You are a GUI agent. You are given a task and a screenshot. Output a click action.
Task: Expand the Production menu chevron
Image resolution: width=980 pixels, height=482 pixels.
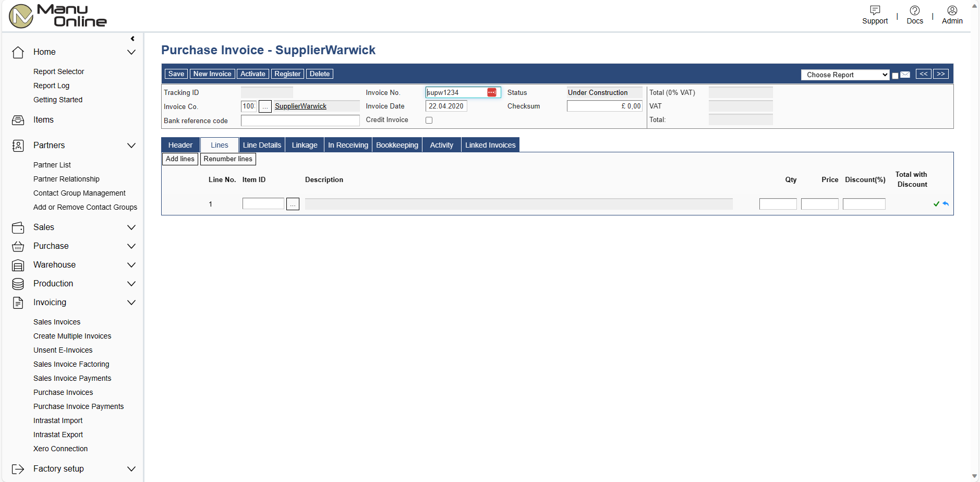131,284
